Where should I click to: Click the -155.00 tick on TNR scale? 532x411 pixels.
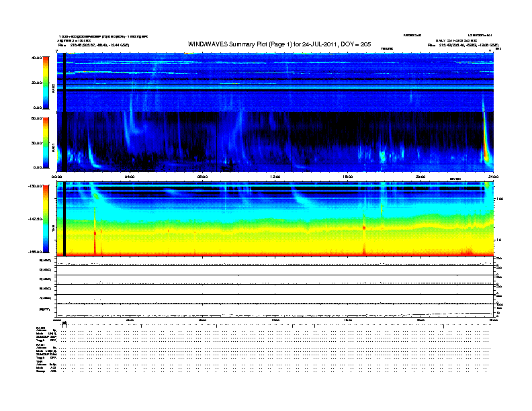[x=36, y=252]
